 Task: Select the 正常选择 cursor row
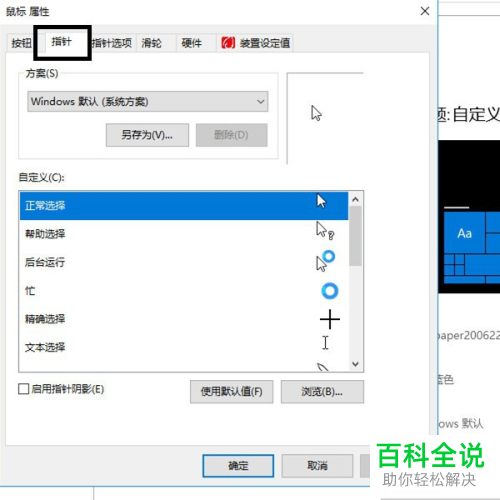tap(184, 206)
